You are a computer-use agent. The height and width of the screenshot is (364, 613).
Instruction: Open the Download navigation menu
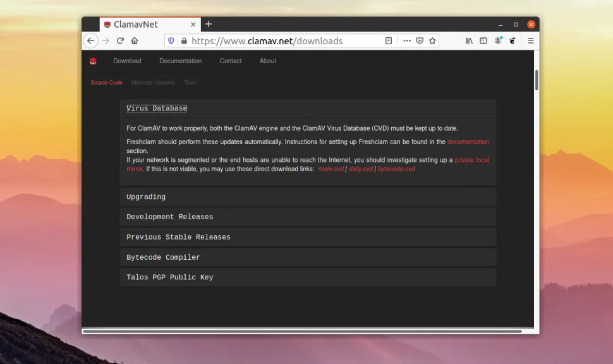(x=127, y=61)
